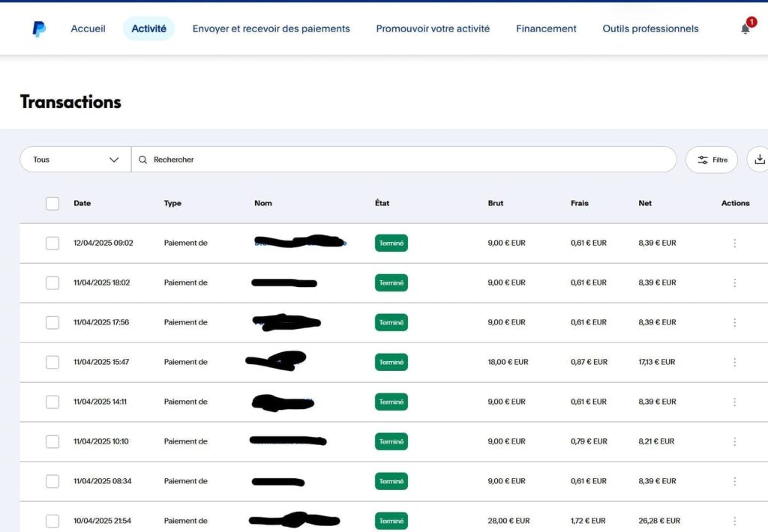
Task: Open the Outils professionnels menu
Action: click(650, 28)
